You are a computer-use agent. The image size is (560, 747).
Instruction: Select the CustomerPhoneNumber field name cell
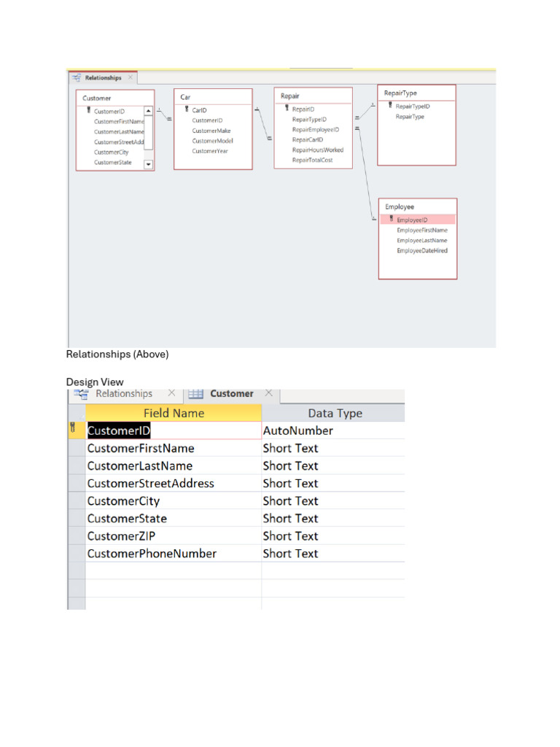[174, 554]
